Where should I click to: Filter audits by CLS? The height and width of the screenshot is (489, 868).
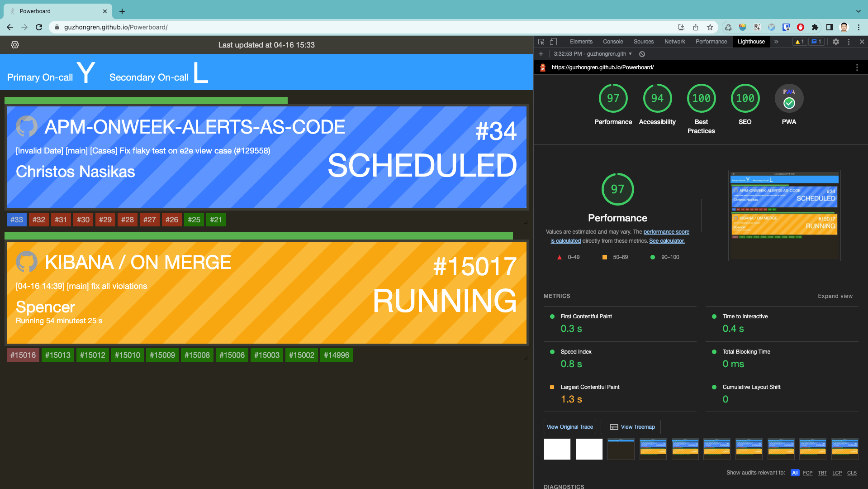852,473
